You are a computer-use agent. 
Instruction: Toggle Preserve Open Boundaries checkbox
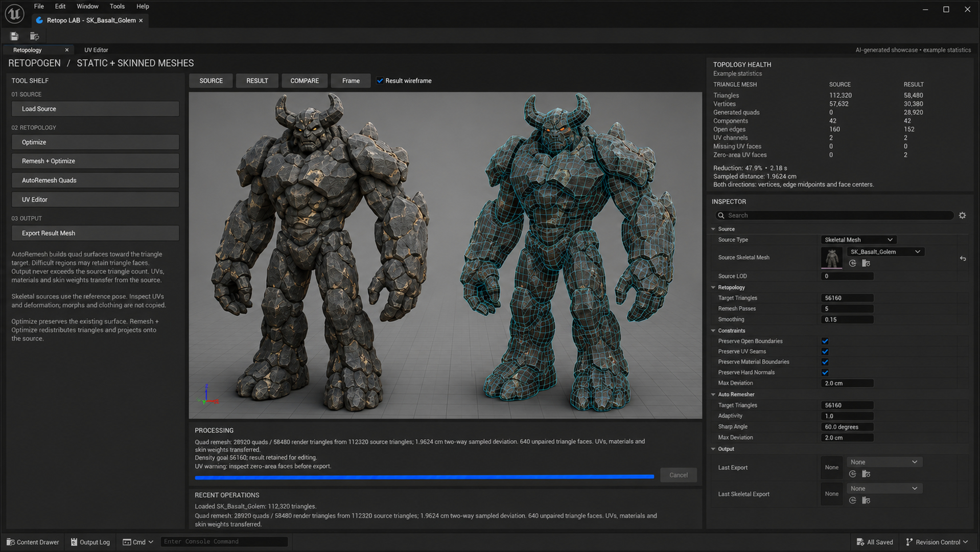pyautogui.click(x=825, y=341)
